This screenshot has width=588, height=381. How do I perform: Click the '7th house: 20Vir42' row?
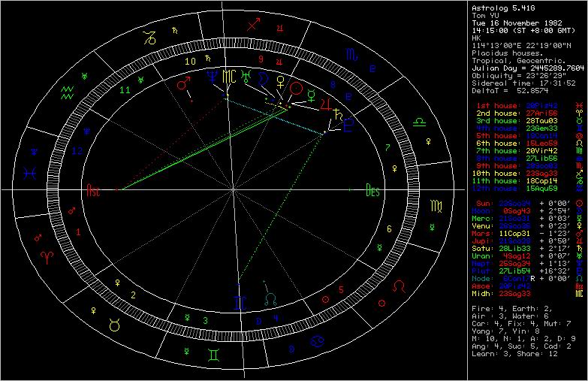[x=529, y=151]
